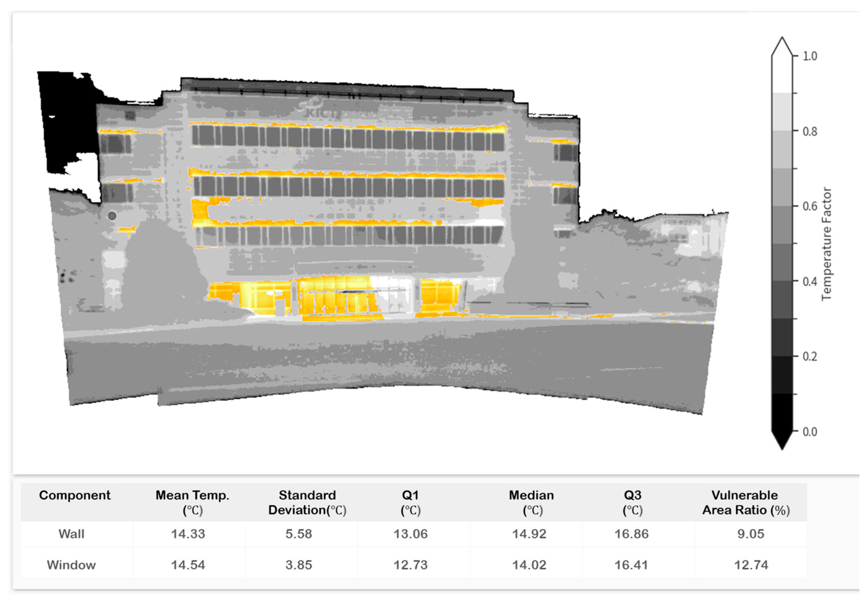
Task: Click the Wall vulnerable ratio value 9.05
Action: [751, 534]
